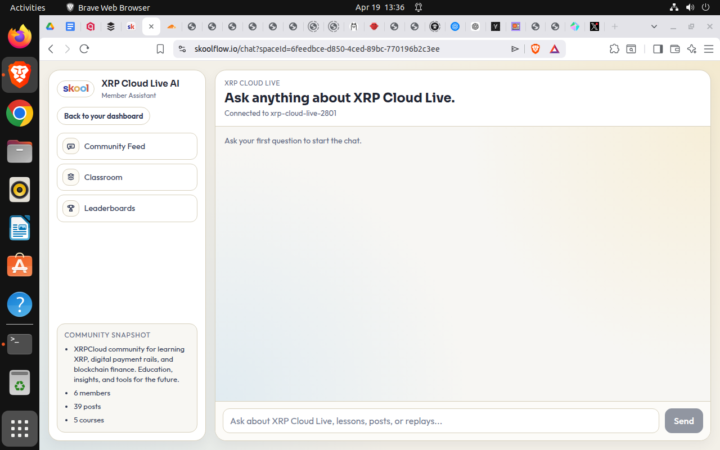Open Brave Rewards triangle icon

pyautogui.click(x=554, y=49)
